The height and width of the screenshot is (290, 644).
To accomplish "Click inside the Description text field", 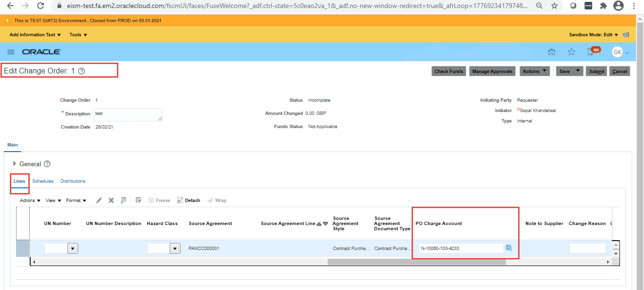I will (127, 114).
